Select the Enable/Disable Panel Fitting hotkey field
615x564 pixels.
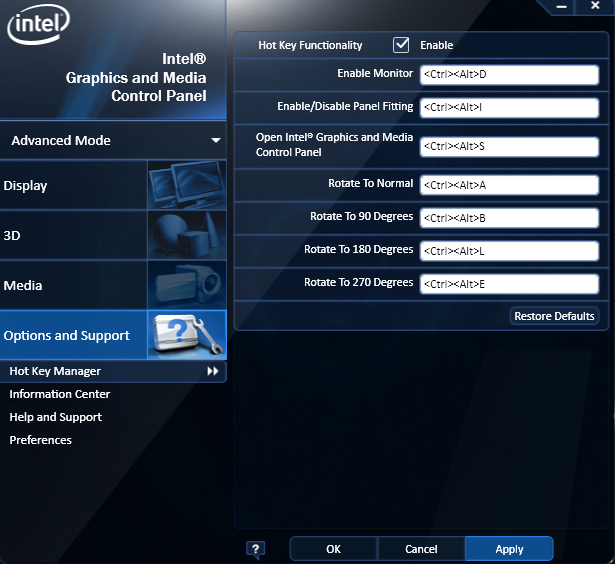pos(508,107)
